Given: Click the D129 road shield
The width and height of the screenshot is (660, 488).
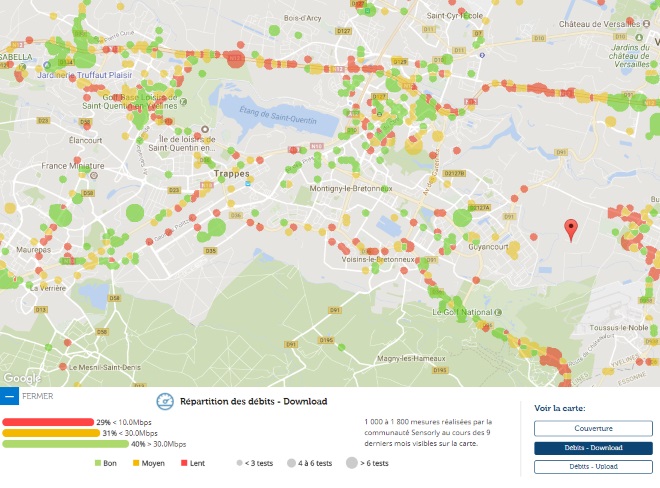Looking at the screenshot, I should pos(399,61).
